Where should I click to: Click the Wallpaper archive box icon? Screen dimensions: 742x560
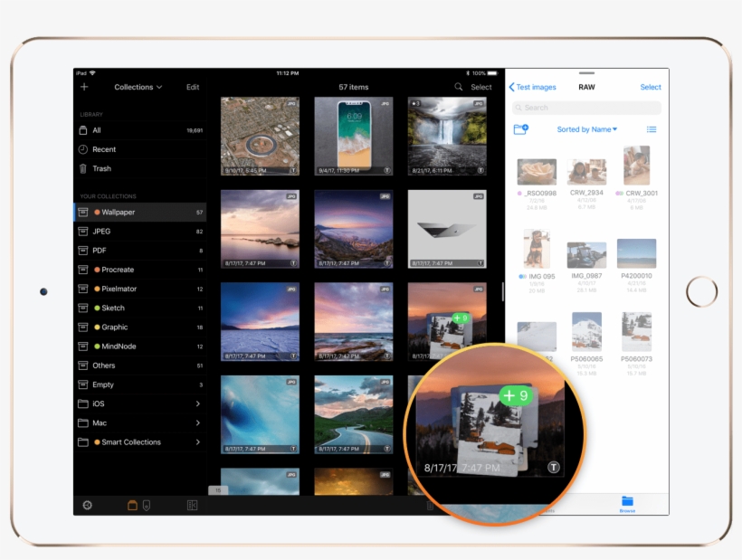[x=83, y=212]
